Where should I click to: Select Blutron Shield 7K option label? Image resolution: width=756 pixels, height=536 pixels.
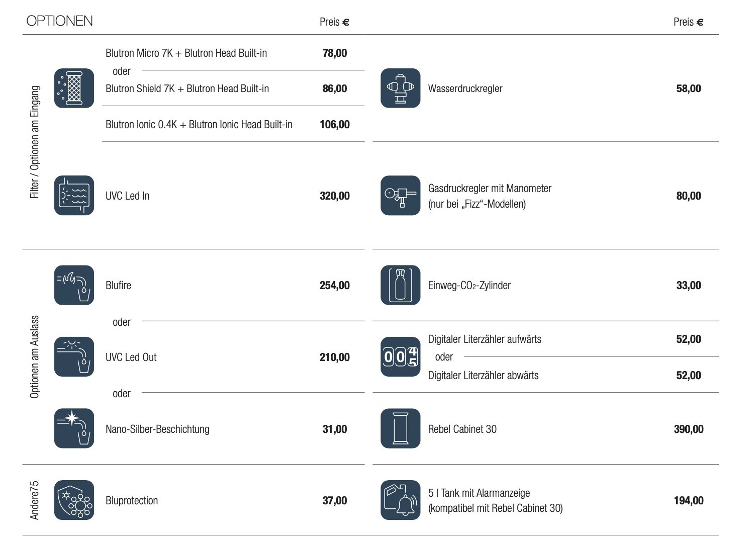click(x=187, y=88)
